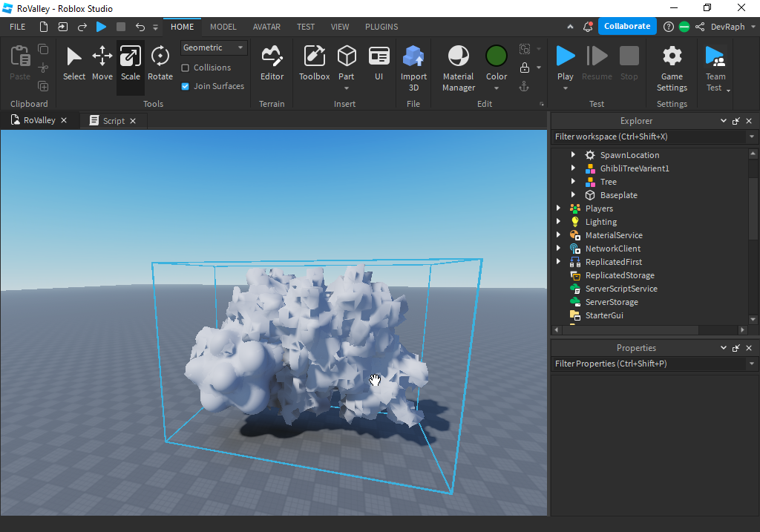Click the green Color swatch

[x=497, y=56]
